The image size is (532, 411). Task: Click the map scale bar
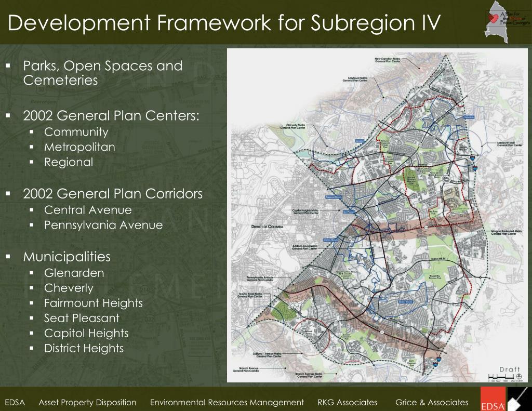point(501,377)
